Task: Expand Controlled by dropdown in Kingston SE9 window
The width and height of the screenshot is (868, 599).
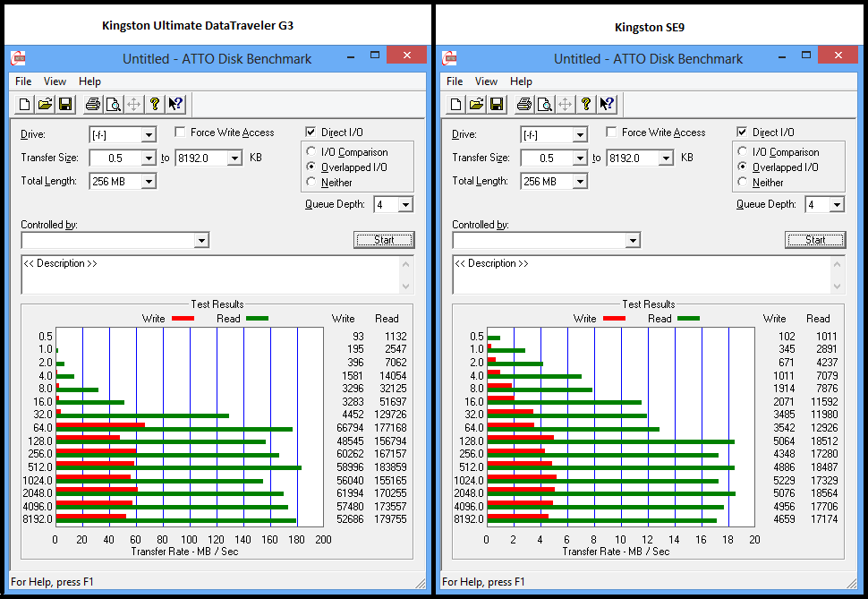Action: (x=633, y=240)
